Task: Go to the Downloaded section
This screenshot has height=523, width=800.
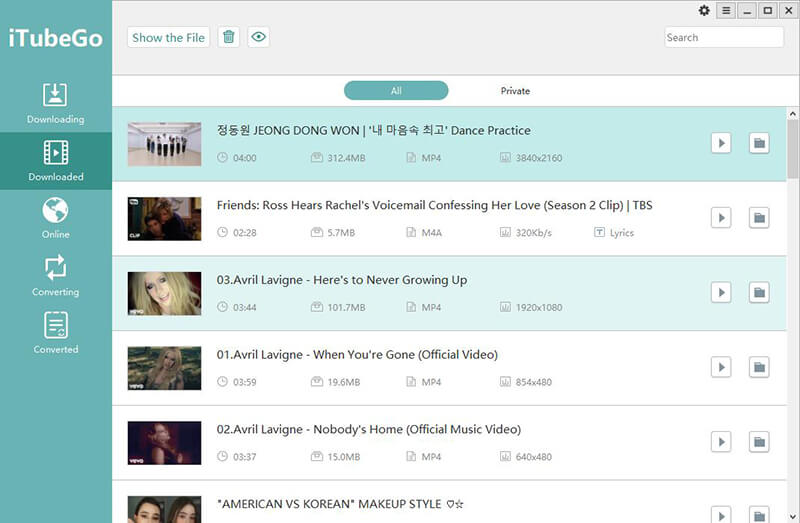Action: click(56, 161)
